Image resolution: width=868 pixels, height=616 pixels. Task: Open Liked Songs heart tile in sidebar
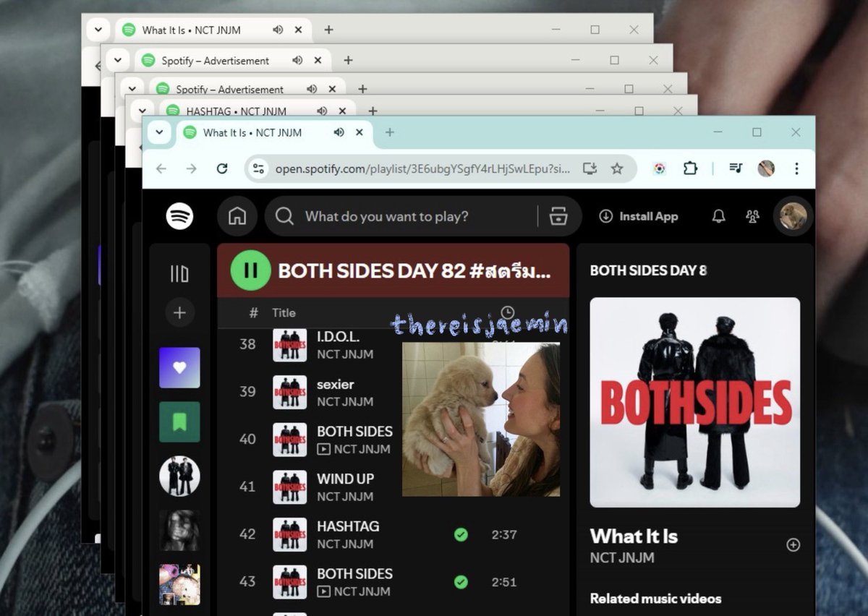point(179,367)
